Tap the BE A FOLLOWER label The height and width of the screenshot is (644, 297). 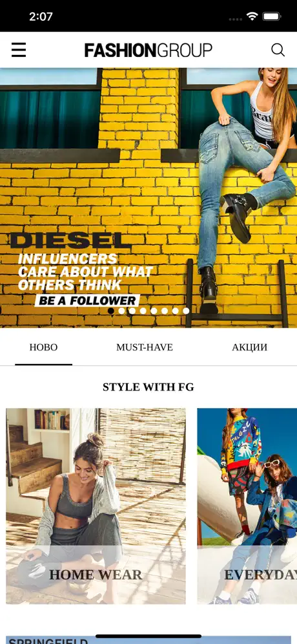click(87, 300)
